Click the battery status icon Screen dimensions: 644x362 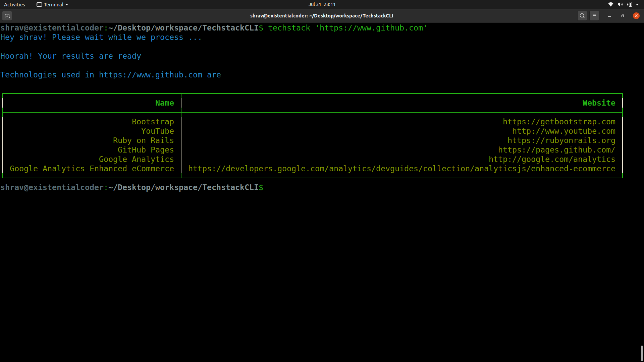tap(630, 4)
